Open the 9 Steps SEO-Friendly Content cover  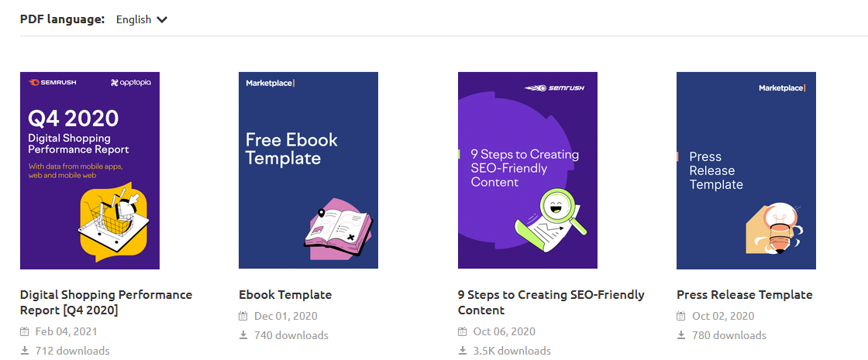click(x=528, y=170)
